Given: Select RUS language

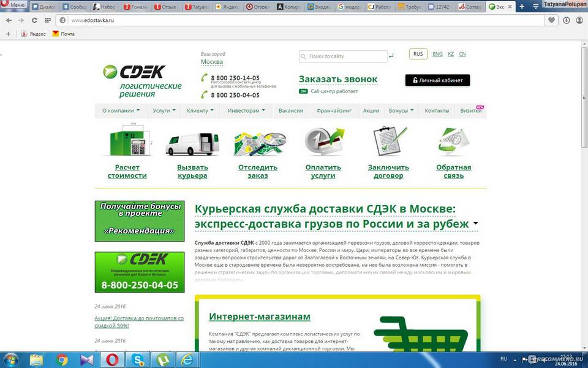Looking at the screenshot, I should 418,54.
